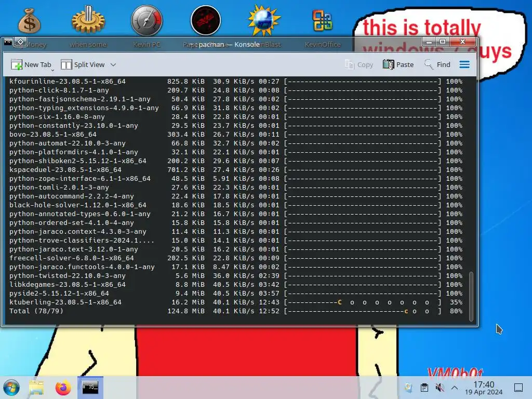Click the diamond pin icon in title bar
532x399 pixels.
(x=20, y=42)
